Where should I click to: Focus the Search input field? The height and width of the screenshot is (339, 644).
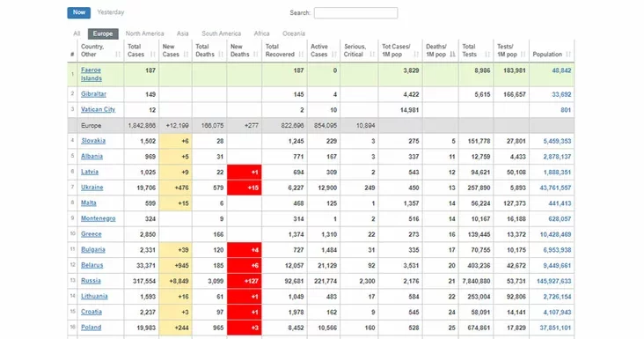pyautogui.click(x=355, y=12)
